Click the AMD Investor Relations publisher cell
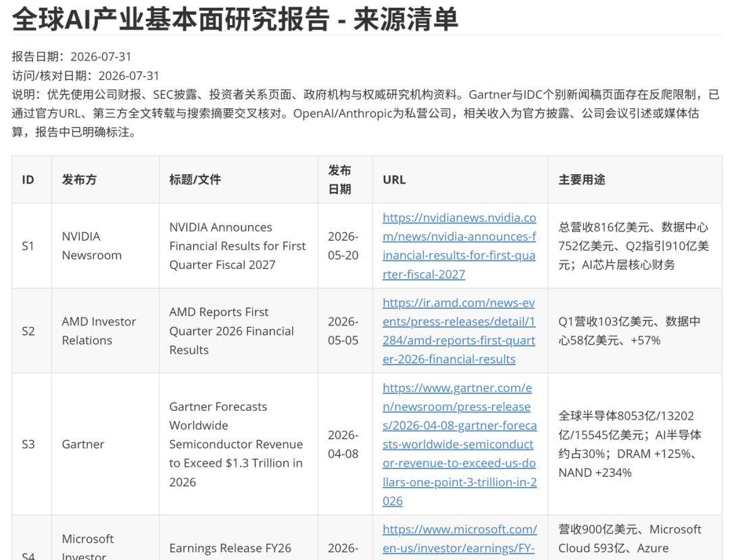 (105, 331)
